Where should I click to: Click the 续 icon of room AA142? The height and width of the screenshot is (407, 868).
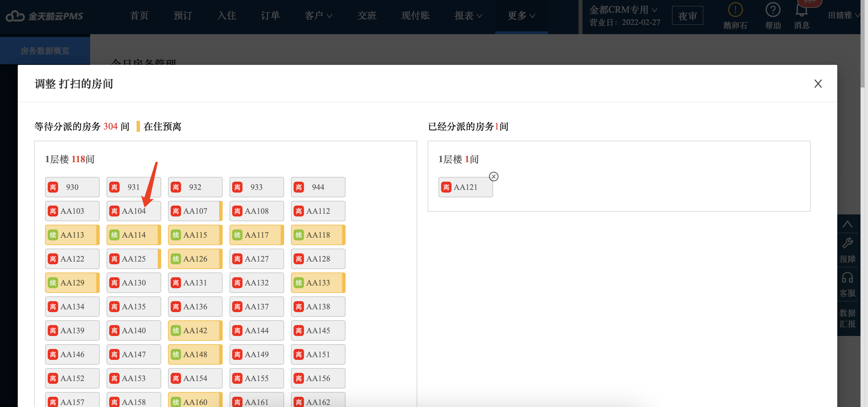click(x=176, y=331)
